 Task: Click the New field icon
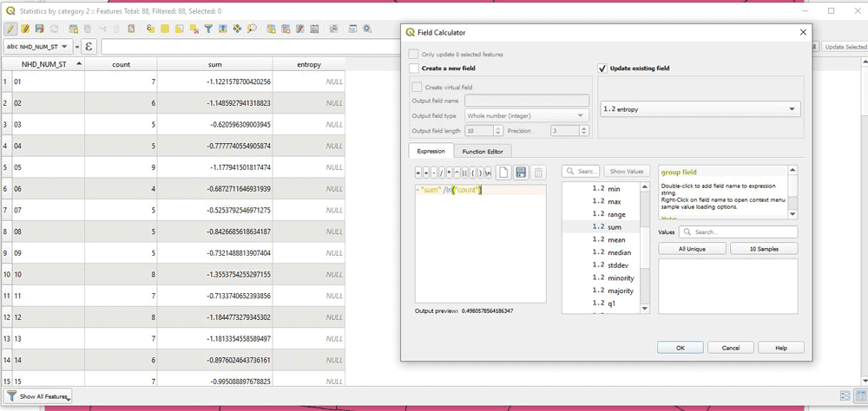271,29
